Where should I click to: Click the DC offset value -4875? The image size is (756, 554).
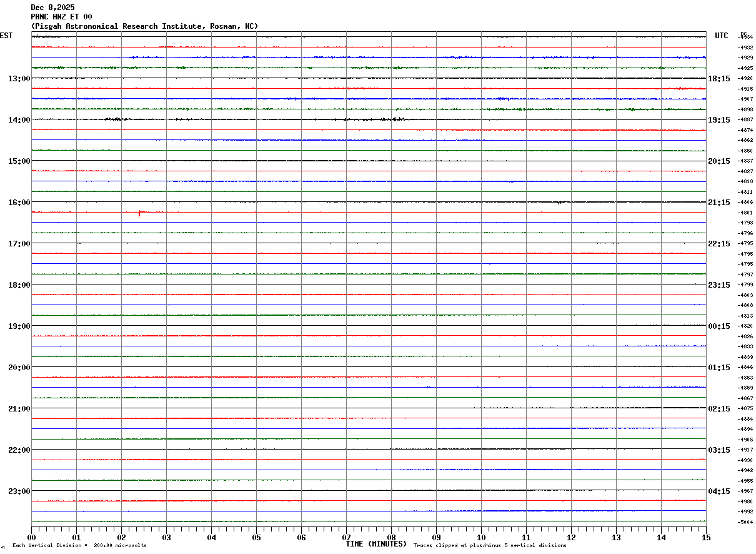point(745,408)
